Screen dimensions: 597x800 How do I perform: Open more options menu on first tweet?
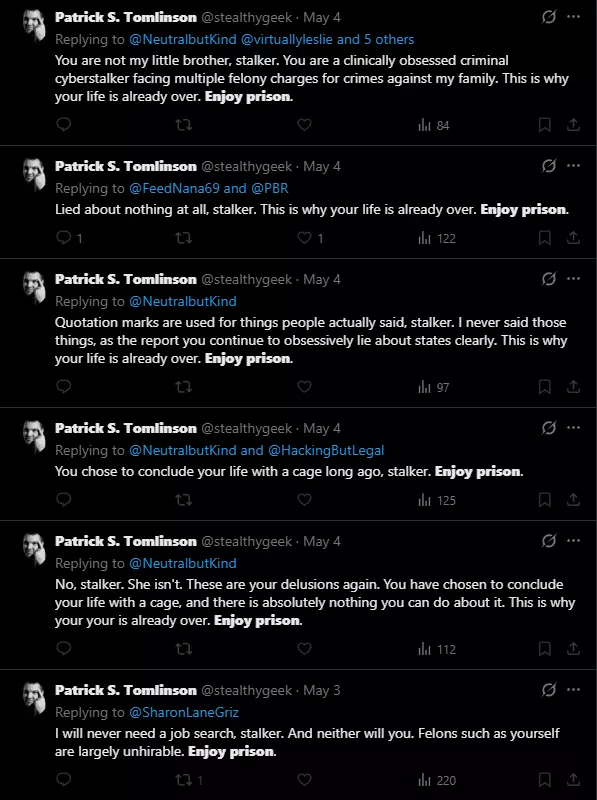pyautogui.click(x=574, y=17)
